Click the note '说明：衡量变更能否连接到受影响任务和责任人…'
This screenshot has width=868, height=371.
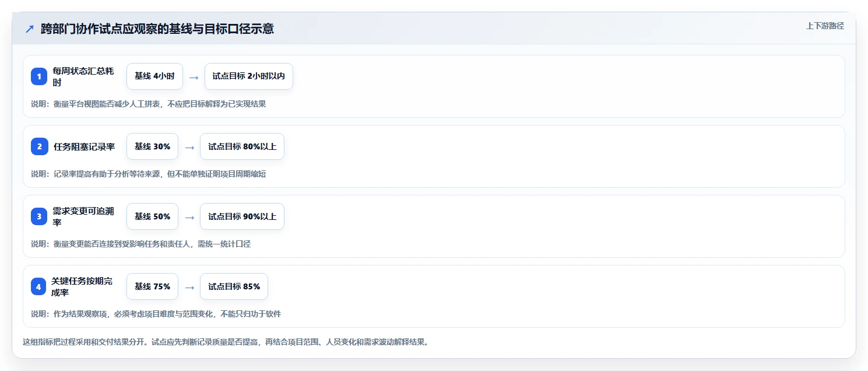(141, 244)
